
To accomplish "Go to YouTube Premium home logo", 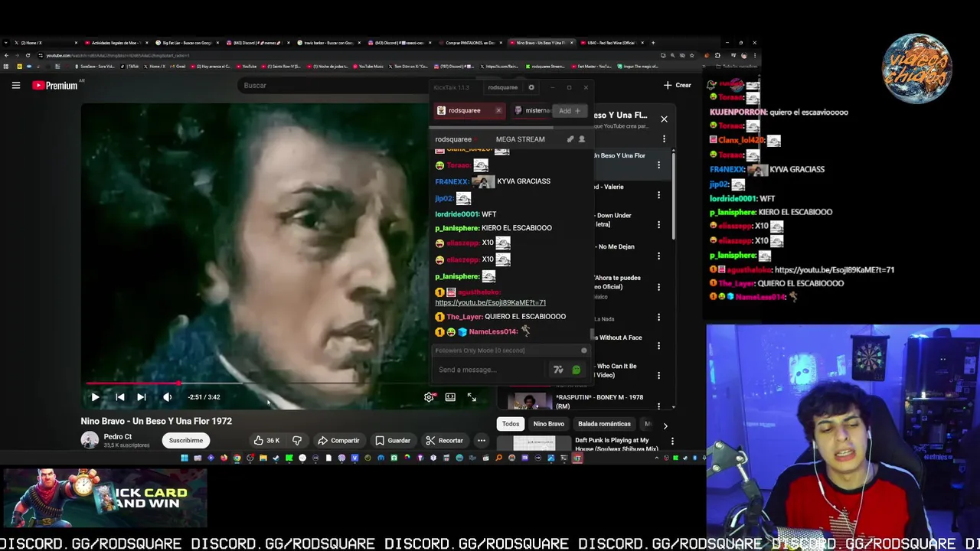I will 55,85.
